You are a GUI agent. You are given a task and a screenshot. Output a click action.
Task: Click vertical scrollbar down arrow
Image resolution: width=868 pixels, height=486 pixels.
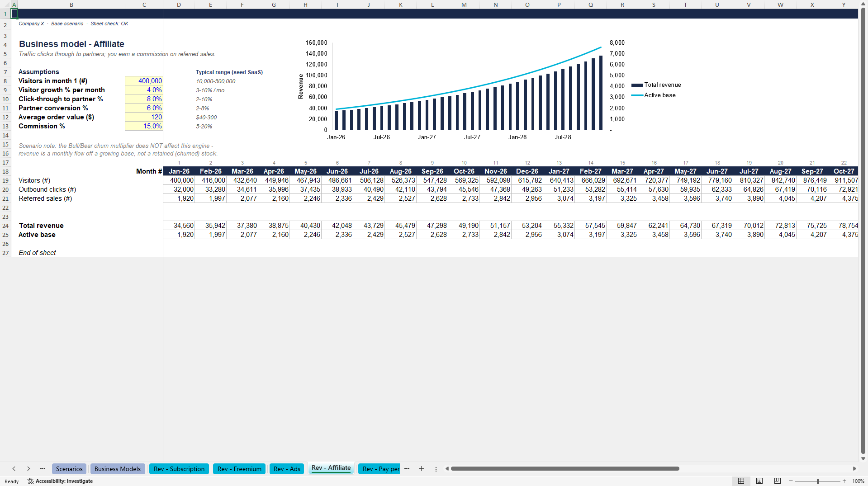[863, 458]
